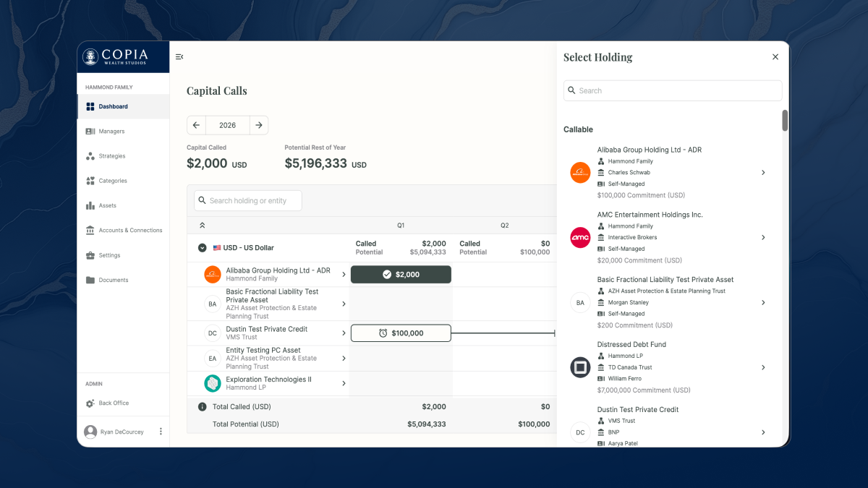Image resolution: width=868 pixels, height=488 pixels.
Task: Click the Accounts & Connections bank icon
Action: pyautogui.click(x=90, y=231)
